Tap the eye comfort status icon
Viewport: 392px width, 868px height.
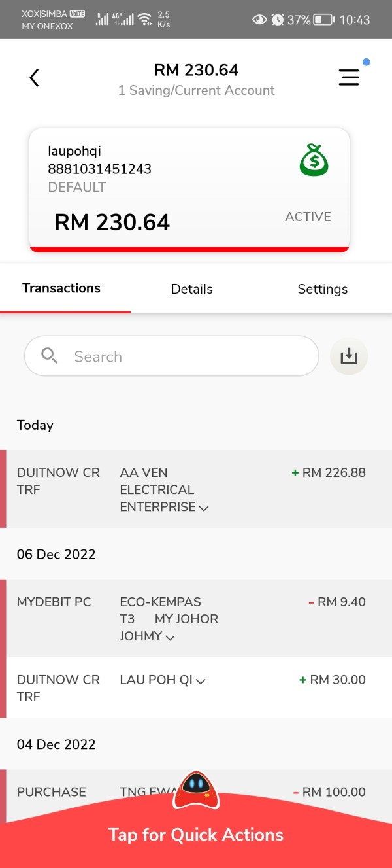[259, 20]
